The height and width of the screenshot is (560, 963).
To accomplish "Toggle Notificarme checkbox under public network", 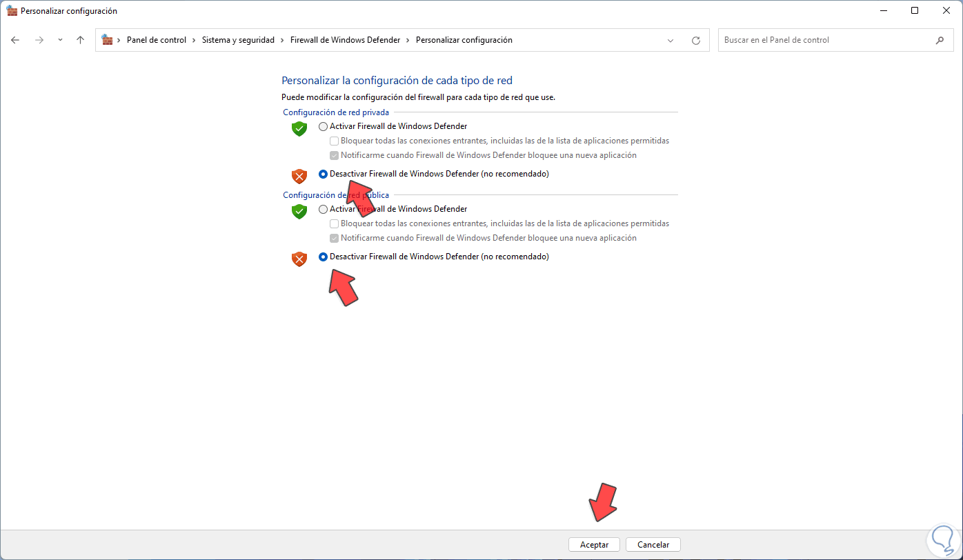I will click(x=335, y=238).
